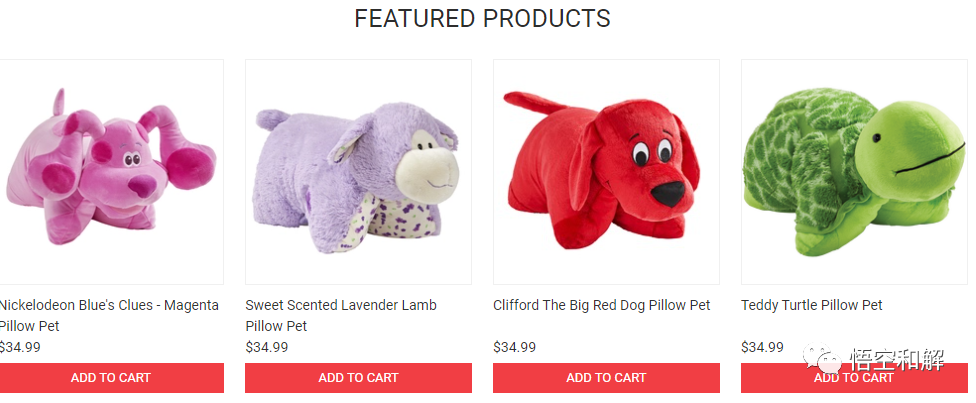Open the Nickelodeon Blue's Clues Magenta title link
The height and width of the screenshot is (403, 976).
[x=109, y=315]
